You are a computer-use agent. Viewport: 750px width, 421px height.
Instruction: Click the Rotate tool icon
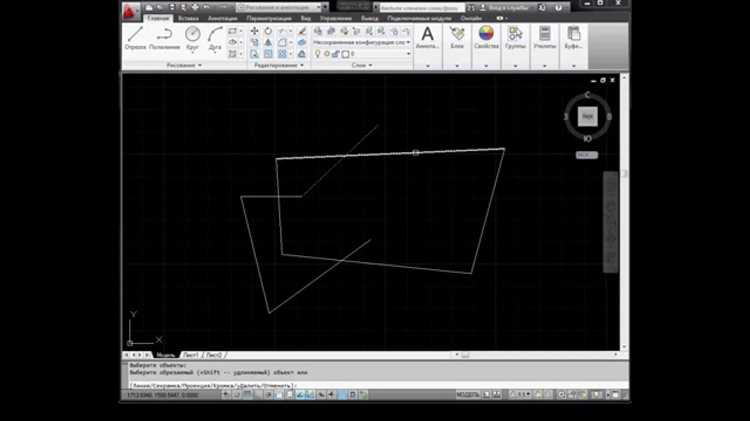268,31
